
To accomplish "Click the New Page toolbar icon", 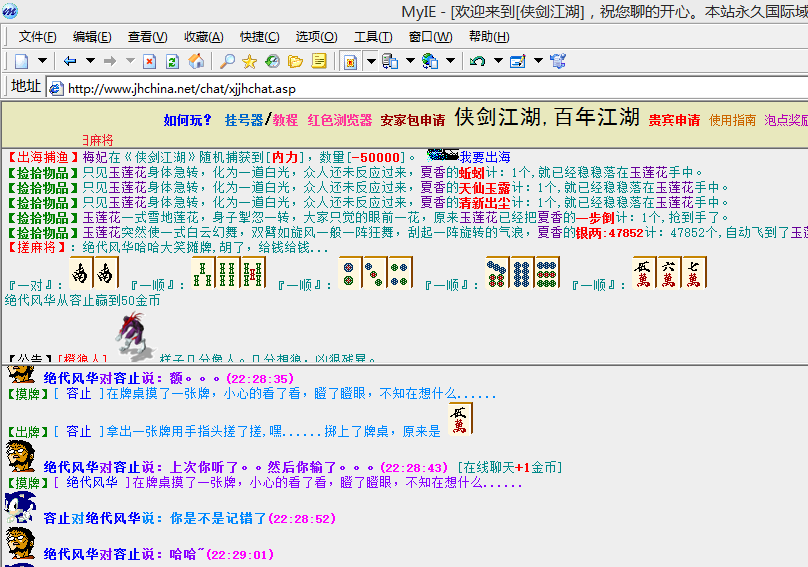I will (x=22, y=61).
